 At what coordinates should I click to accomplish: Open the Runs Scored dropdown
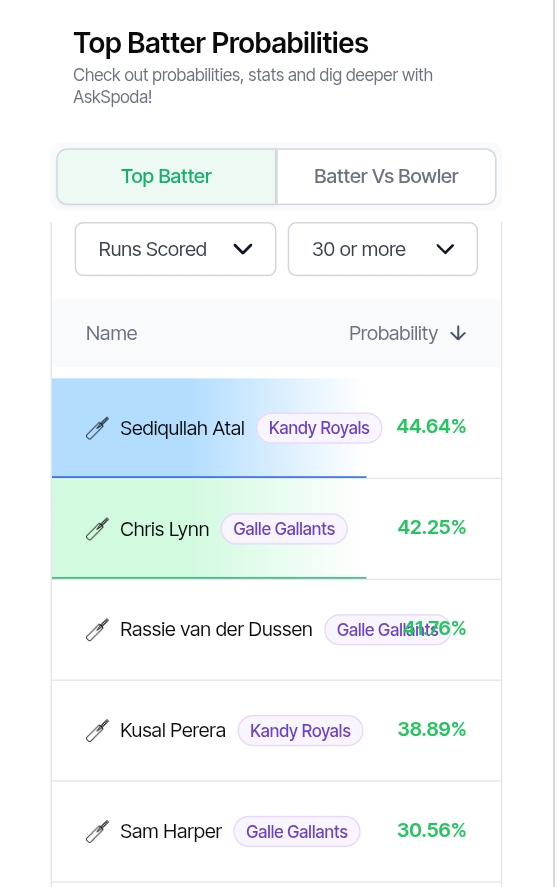pos(175,249)
